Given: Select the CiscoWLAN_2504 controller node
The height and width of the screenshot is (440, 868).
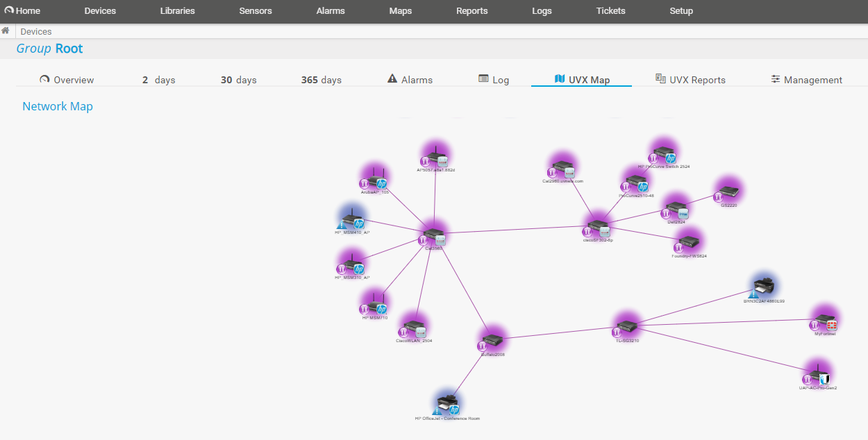Looking at the screenshot, I should [x=414, y=328].
